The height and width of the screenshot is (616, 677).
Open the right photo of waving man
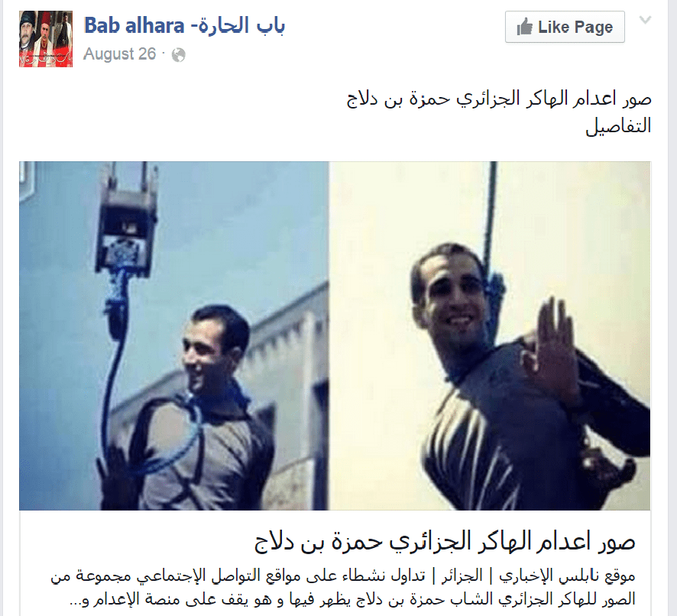[490, 336]
